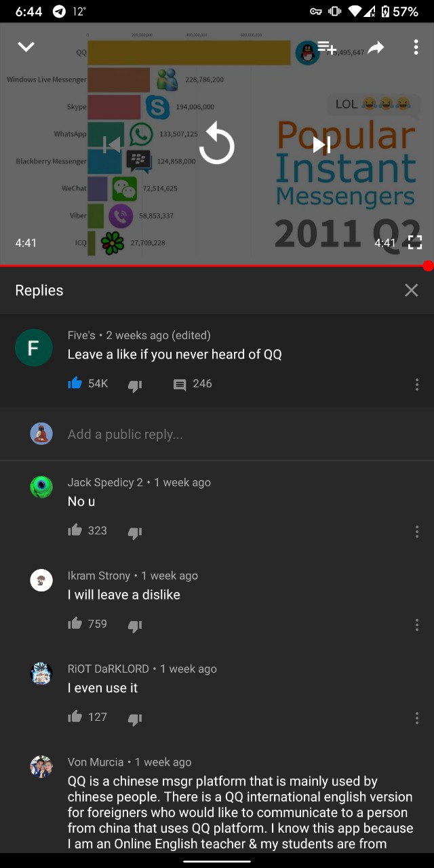The height and width of the screenshot is (868, 434).
Task: Go to the previous video
Action: coord(112,144)
